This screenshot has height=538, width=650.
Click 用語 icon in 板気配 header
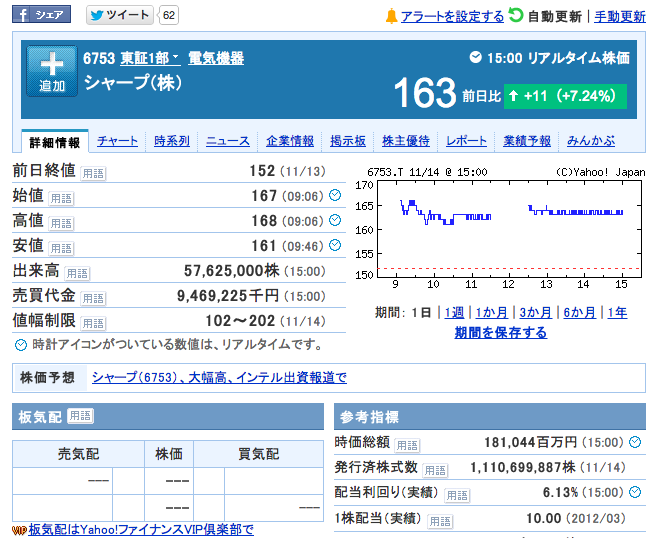(x=80, y=416)
